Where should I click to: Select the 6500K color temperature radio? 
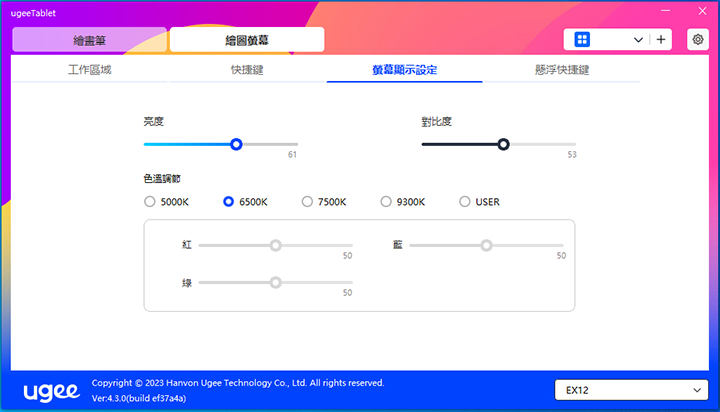tap(229, 201)
